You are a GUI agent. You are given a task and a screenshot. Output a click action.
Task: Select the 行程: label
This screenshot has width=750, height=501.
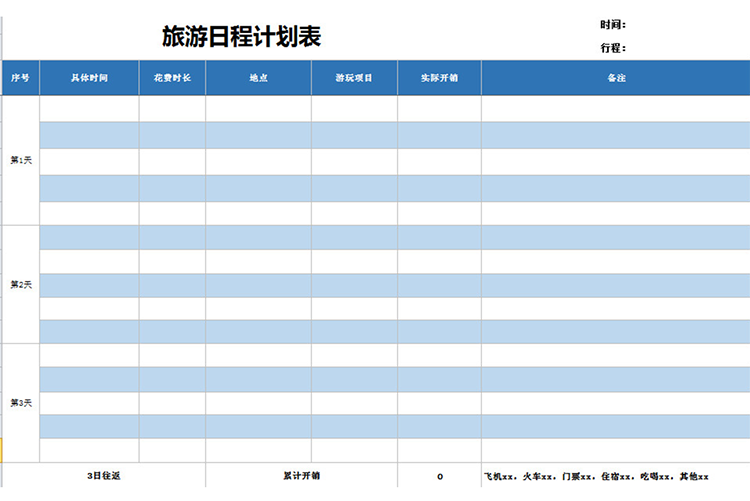[613, 48]
